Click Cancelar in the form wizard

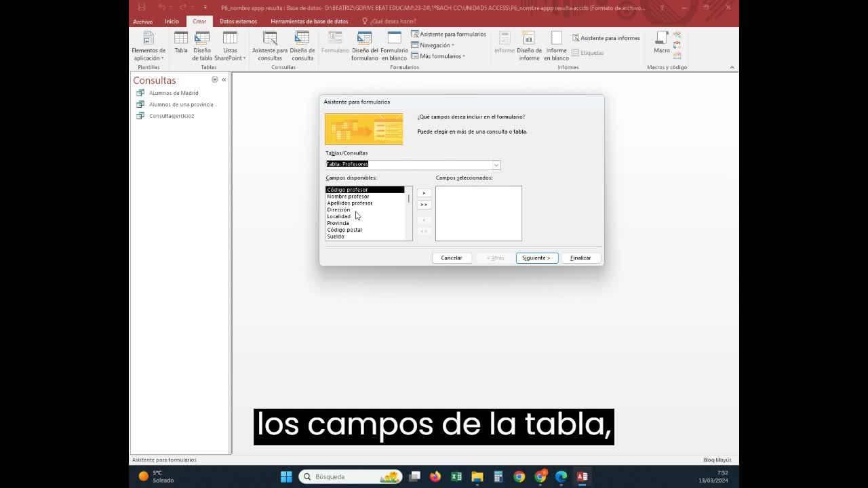tap(452, 258)
